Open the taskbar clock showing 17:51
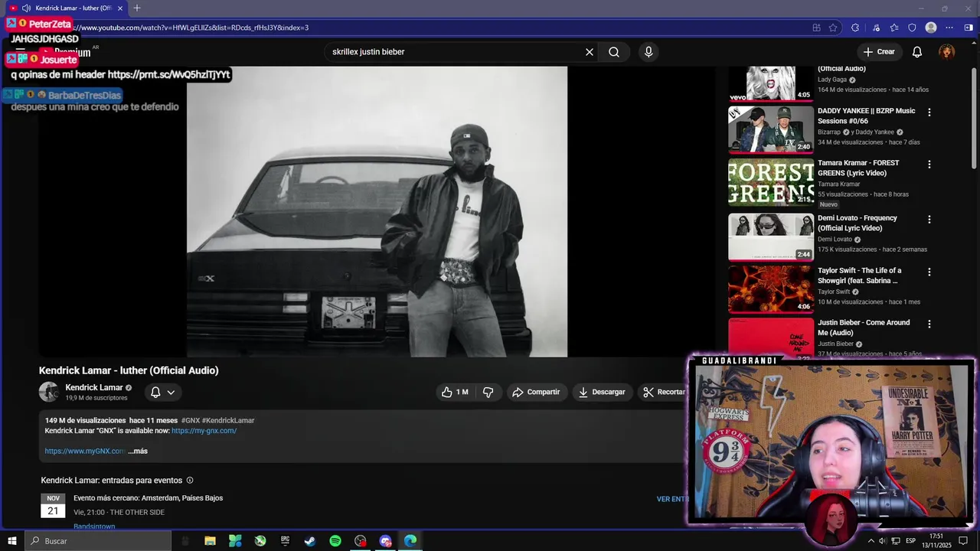The height and width of the screenshot is (551, 980). click(x=936, y=541)
